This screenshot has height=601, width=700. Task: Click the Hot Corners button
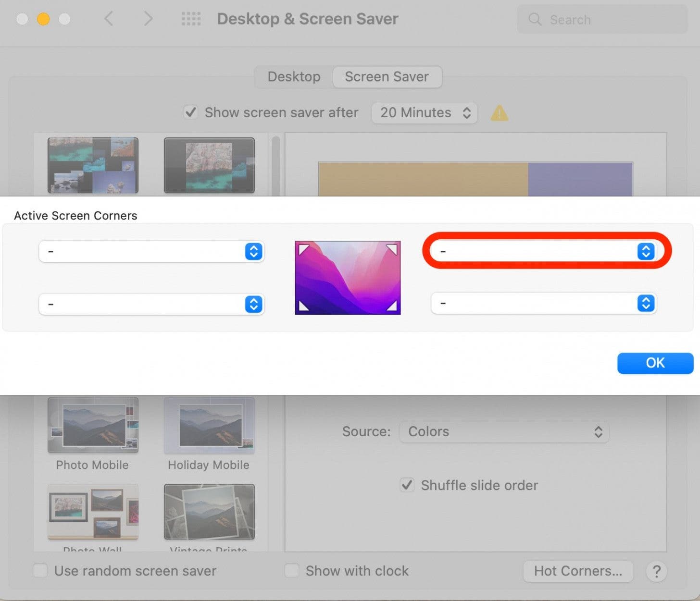point(578,571)
